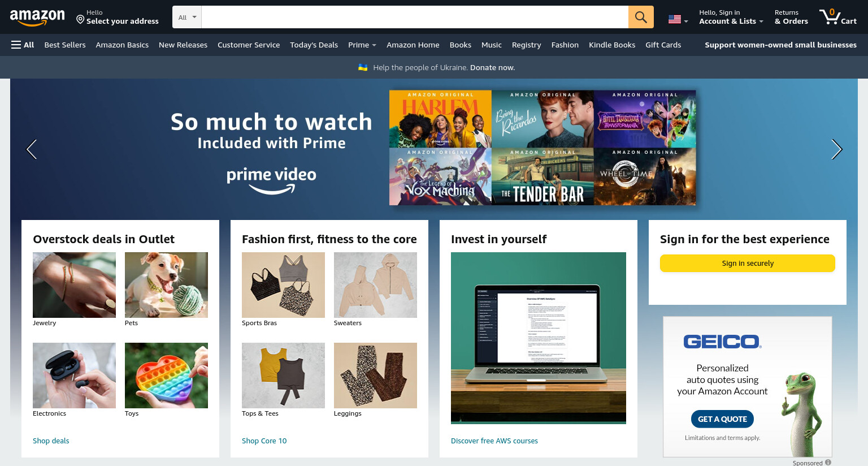Screen dimensions: 868x466
Task: Click Support women-owned small businesses link
Action: [780, 45]
